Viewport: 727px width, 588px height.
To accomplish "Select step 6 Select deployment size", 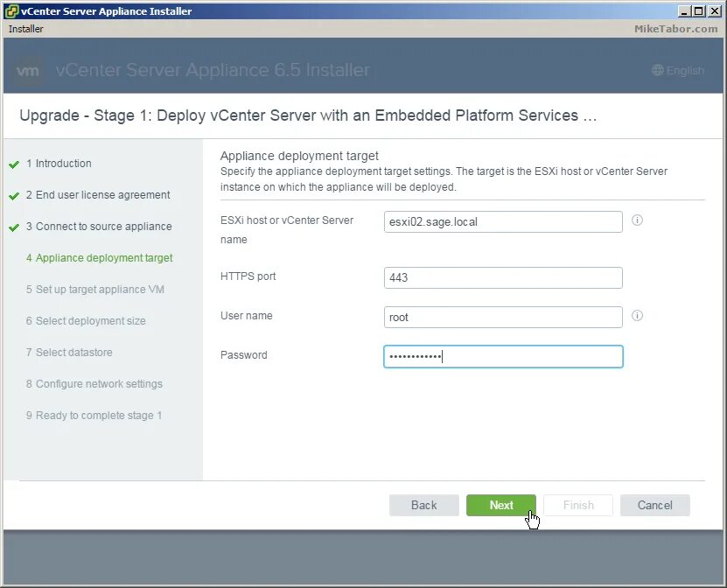I will point(86,321).
